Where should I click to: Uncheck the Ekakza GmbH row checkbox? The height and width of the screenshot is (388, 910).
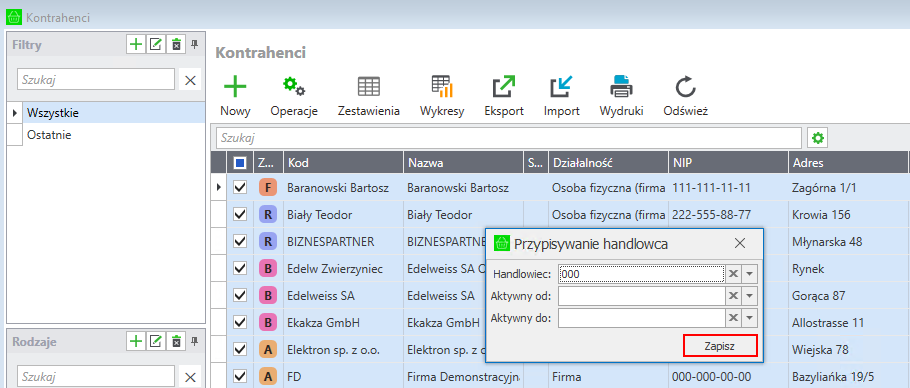click(240, 322)
